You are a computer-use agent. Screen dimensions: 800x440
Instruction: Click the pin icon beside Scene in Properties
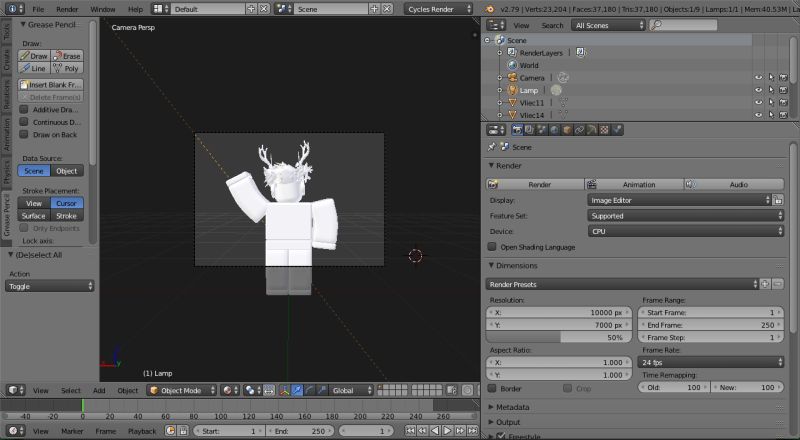coord(491,147)
